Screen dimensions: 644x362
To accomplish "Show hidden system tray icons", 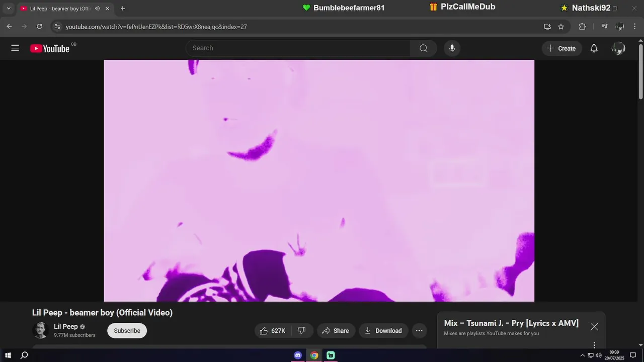I will coord(583,355).
